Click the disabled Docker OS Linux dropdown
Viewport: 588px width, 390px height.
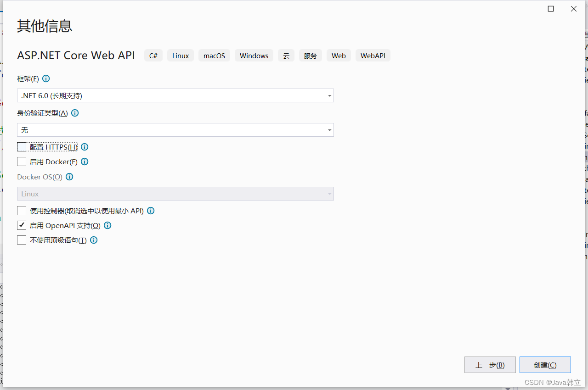tap(175, 194)
